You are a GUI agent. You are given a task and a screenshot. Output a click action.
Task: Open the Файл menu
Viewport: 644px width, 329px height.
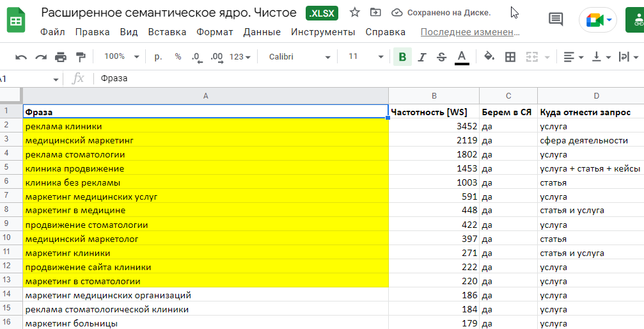pos(52,32)
